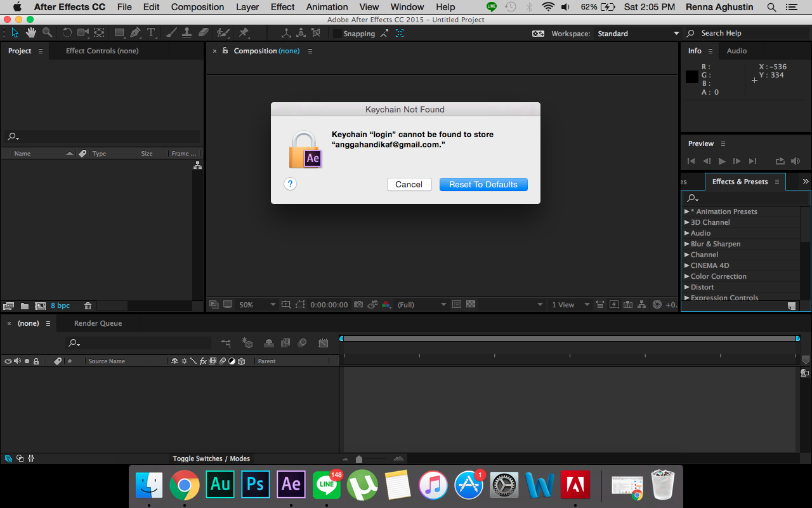Expand the Color Correction category
This screenshot has width=812, height=508.
pos(686,276)
